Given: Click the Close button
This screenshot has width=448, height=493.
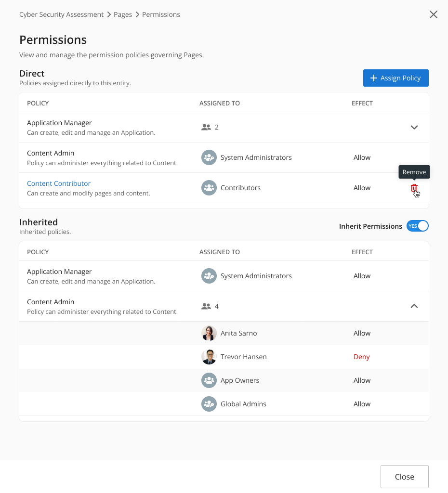Looking at the screenshot, I should 405,477.
